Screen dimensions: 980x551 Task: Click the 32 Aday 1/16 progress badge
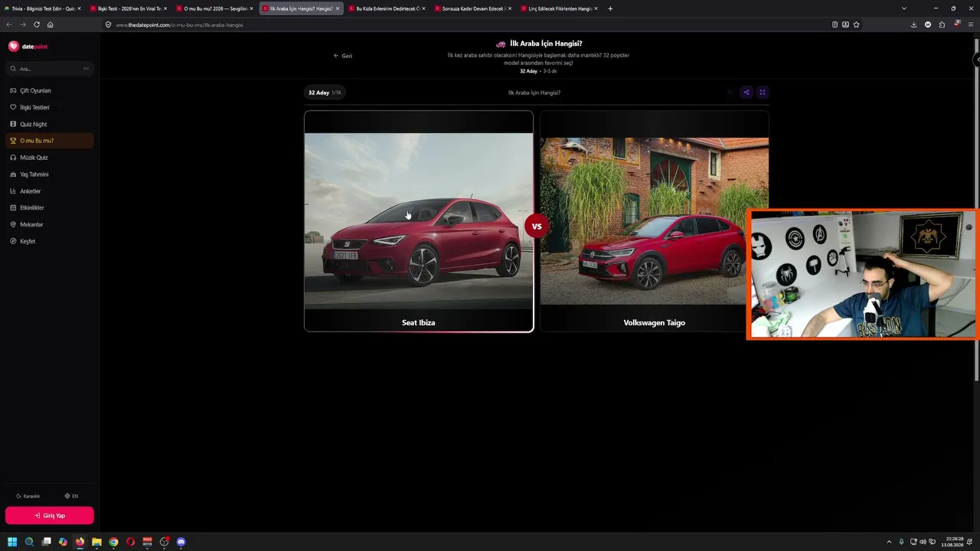325,93
